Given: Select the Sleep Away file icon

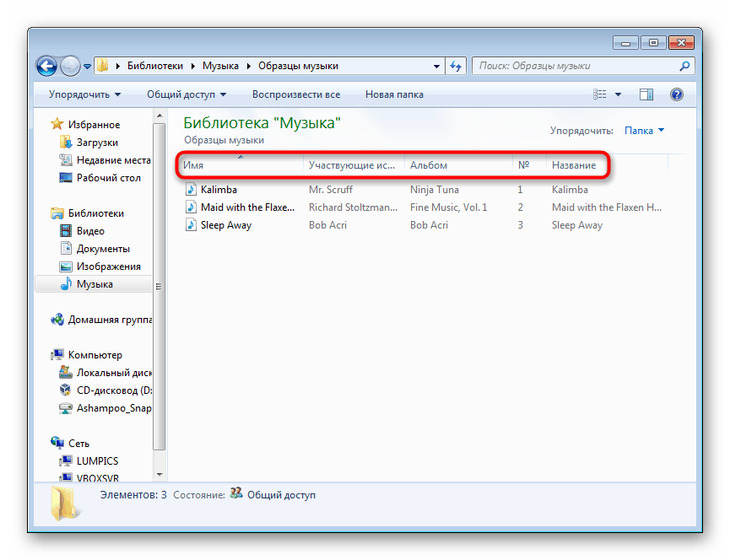Looking at the screenshot, I should click(x=191, y=224).
